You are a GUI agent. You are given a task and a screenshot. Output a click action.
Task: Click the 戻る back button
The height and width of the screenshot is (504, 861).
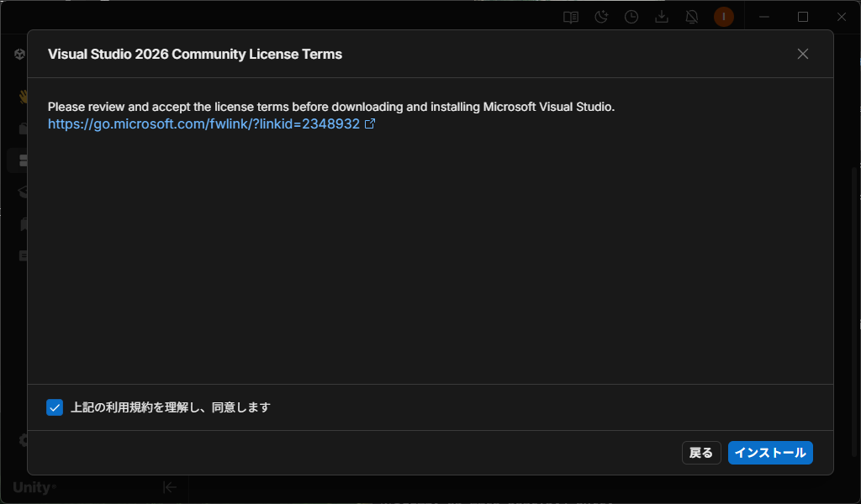pos(700,453)
